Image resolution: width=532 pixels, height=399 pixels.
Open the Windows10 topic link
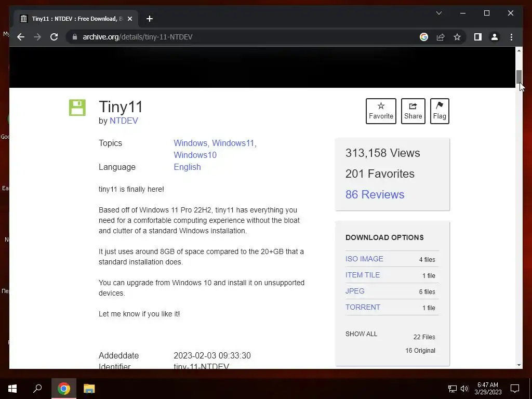[x=195, y=155]
